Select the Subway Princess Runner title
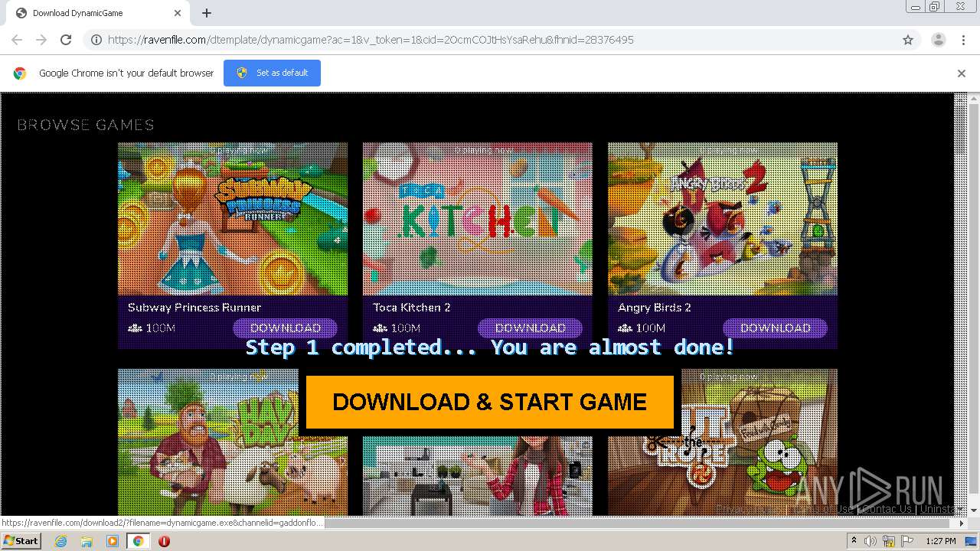Image resolution: width=980 pixels, height=551 pixels. 194,308
